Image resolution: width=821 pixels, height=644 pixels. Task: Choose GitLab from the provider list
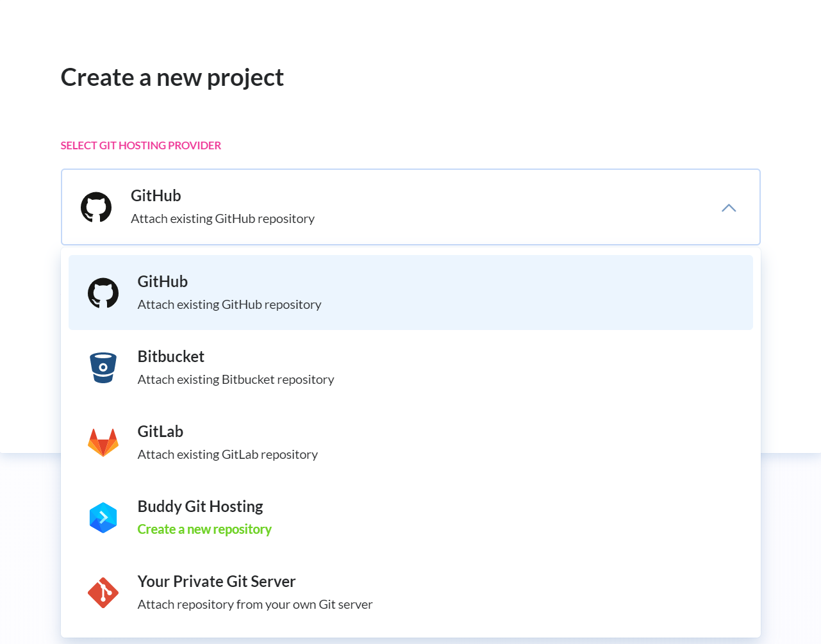(411, 443)
